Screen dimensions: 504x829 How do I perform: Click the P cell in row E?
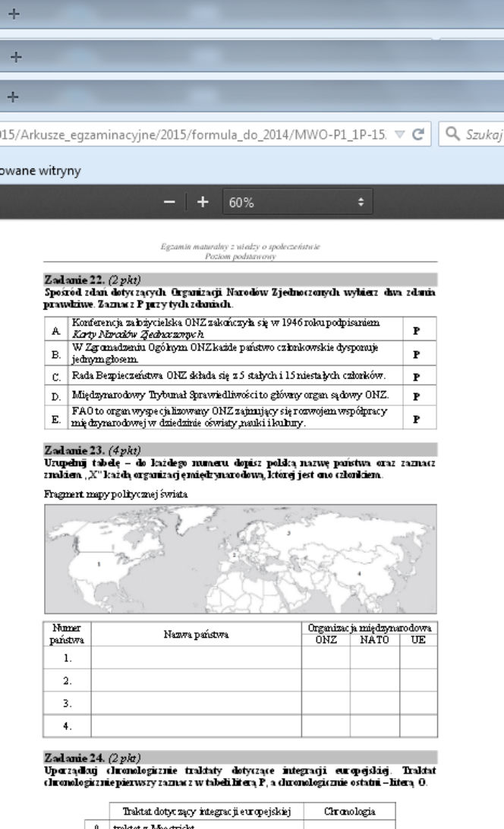(x=420, y=417)
